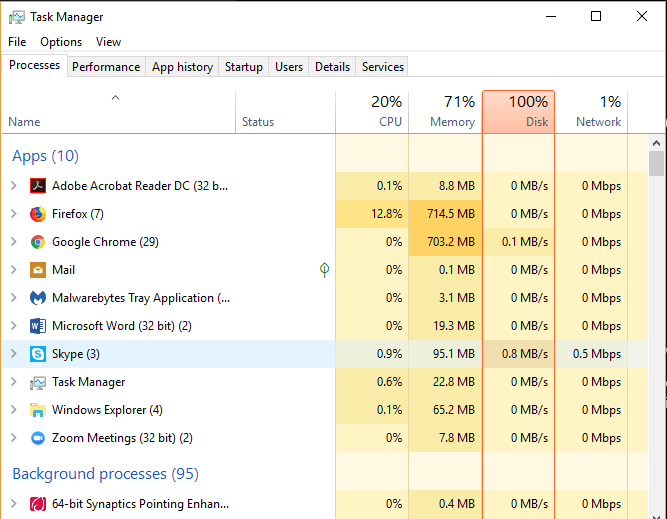Sort by the Name column header
This screenshot has width=667, height=519.
119,112
